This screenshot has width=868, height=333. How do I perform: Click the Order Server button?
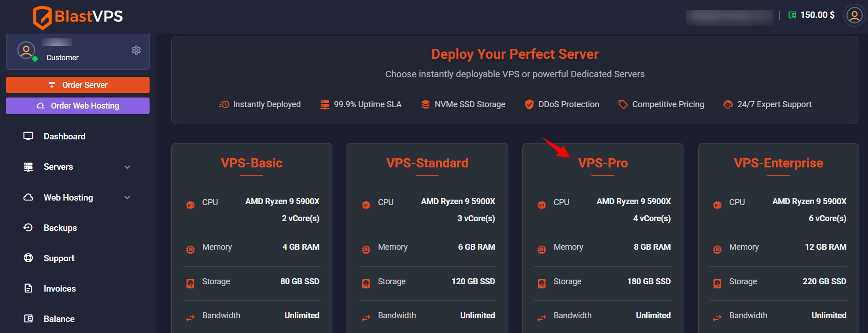(x=77, y=85)
